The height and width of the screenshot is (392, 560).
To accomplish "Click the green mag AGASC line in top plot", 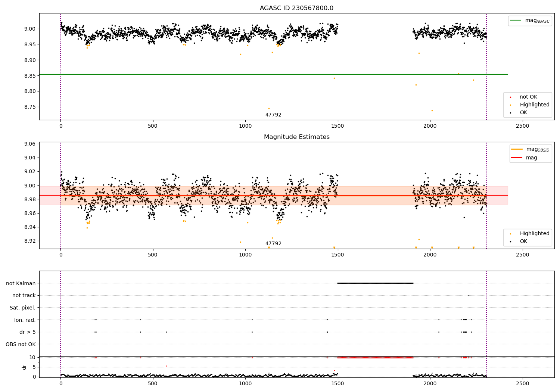I will (x=273, y=74).
